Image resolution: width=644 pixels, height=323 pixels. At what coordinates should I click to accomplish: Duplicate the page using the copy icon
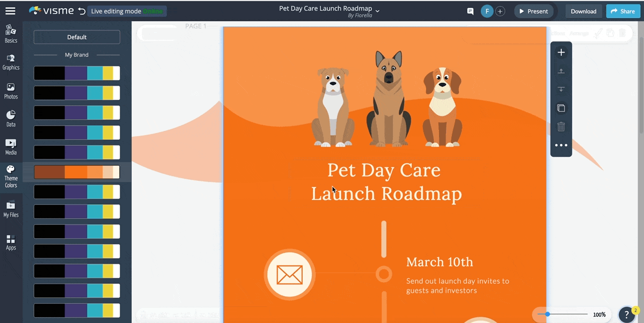coord(561,108)
